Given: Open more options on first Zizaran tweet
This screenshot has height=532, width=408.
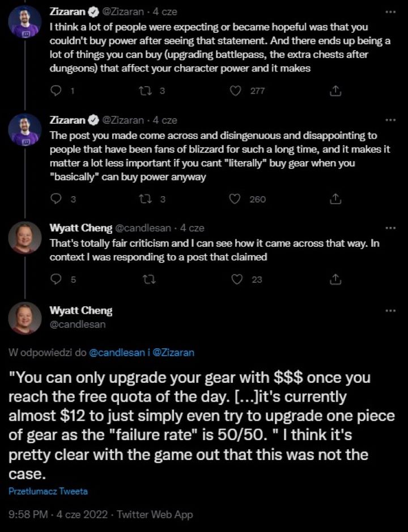Looking at the screenshot, I should pyautogui.click(x=390, y=12).
